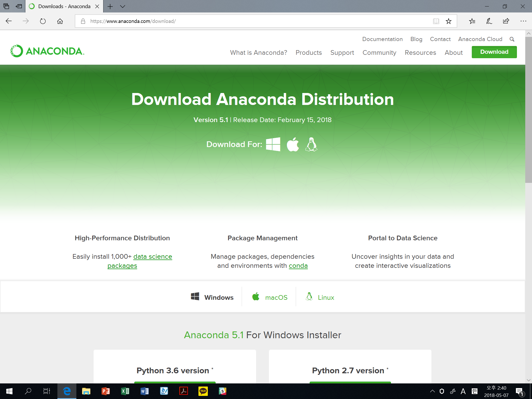Launch Word from the taskbar
The image size is (532, 399).
click(x=144, y=391)
